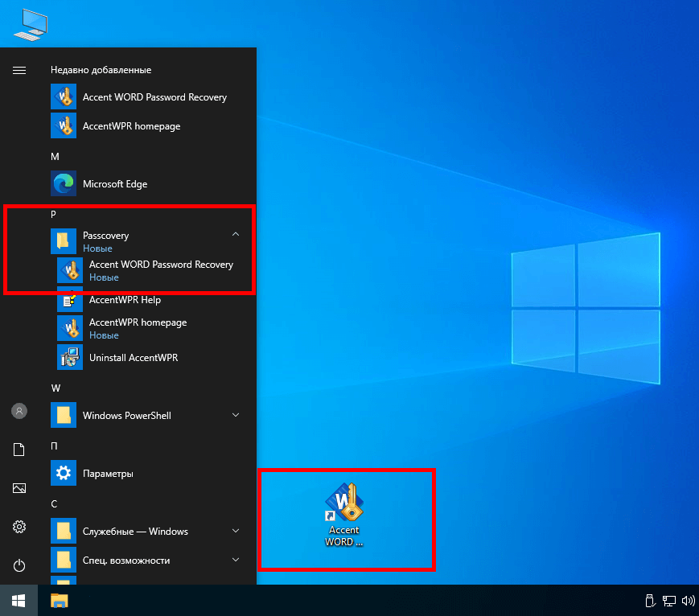Run the Uninstall AccentWPR icon
This screenshot has height=616, width=699.
[x=70, y=357]
